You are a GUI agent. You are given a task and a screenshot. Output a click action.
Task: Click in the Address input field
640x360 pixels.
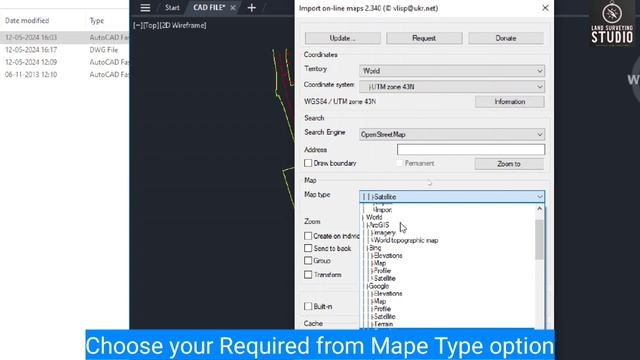pos(471,149)
